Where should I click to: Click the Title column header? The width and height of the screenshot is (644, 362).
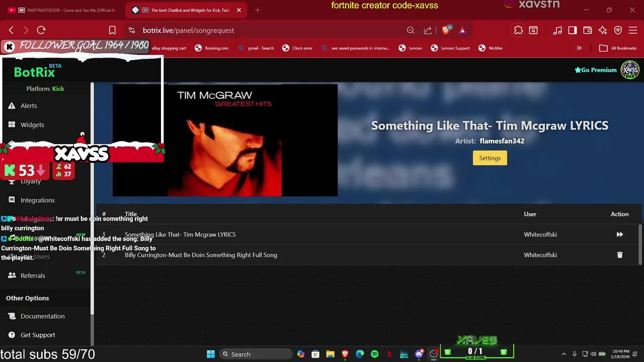point(131,214)
